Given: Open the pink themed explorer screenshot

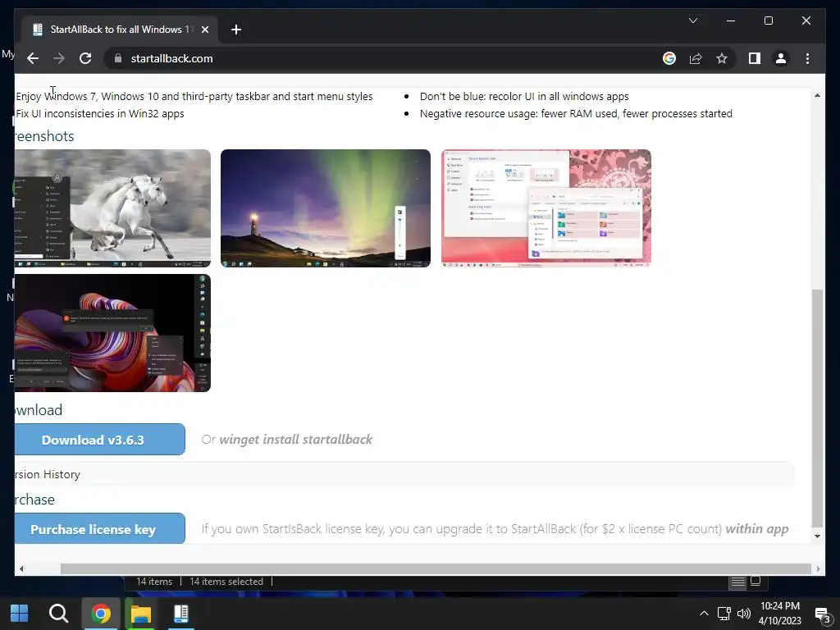Looking at the screenshot, I should tap(546, 208).
